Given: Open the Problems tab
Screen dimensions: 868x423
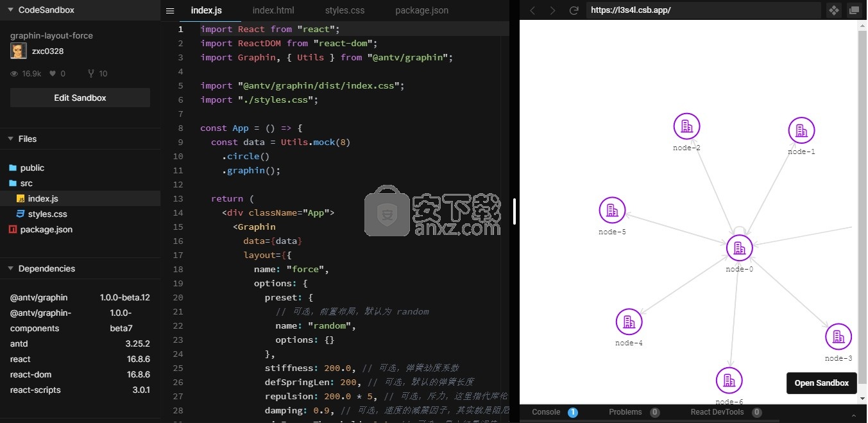Looking at the screenshot, I should [625, 412].
